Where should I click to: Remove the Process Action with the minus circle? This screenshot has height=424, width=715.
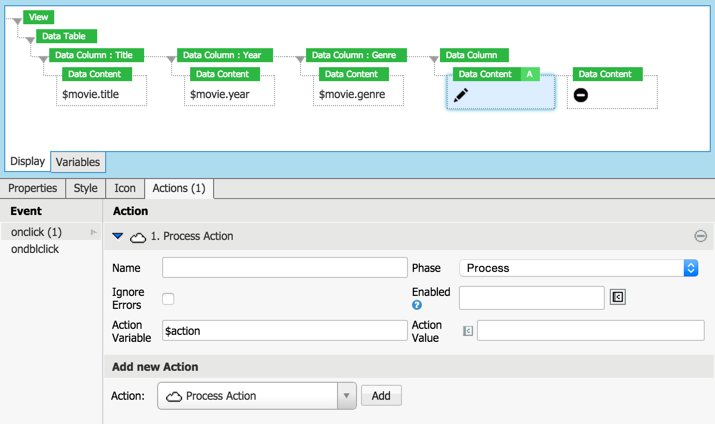tap(700, 236)
